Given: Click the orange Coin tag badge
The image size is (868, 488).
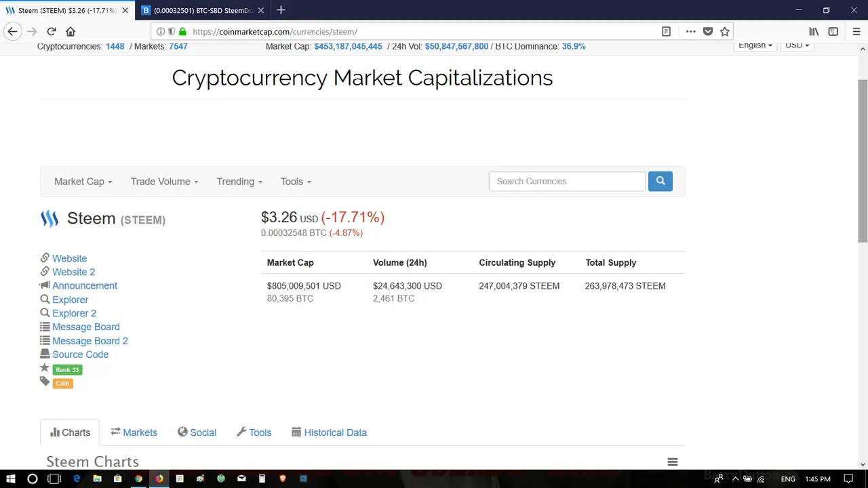Looking at the screenshot, I should [62, 383].
